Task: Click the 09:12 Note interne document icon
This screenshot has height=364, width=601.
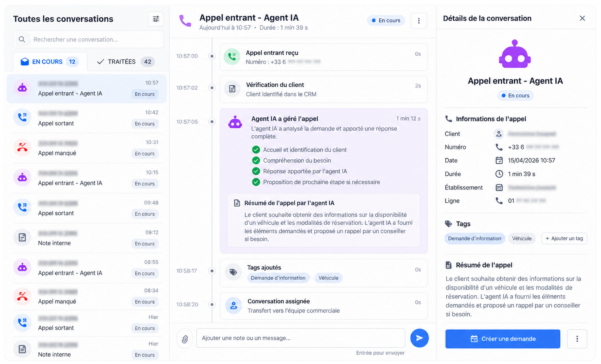Action: tap(22, 238)
